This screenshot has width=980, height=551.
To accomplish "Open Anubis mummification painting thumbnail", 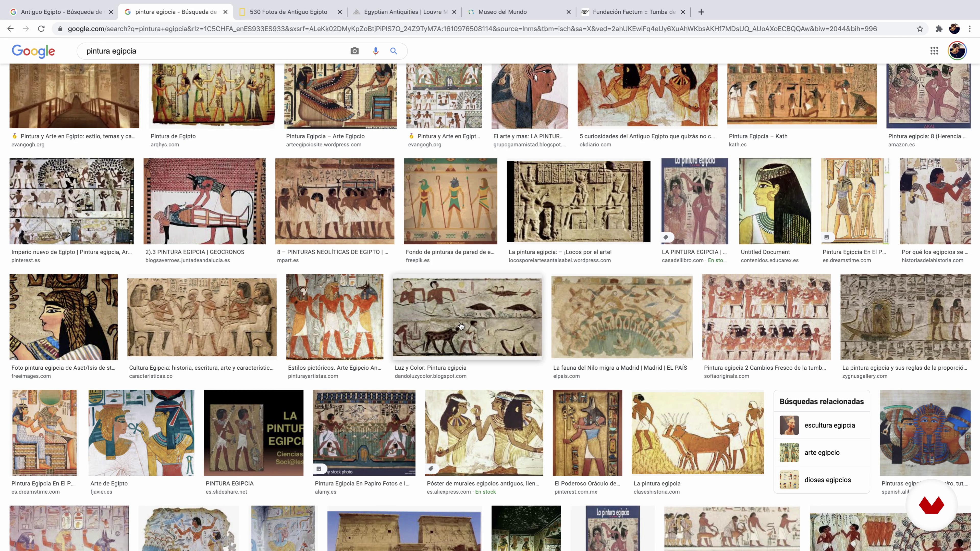I will coord(204,201).
